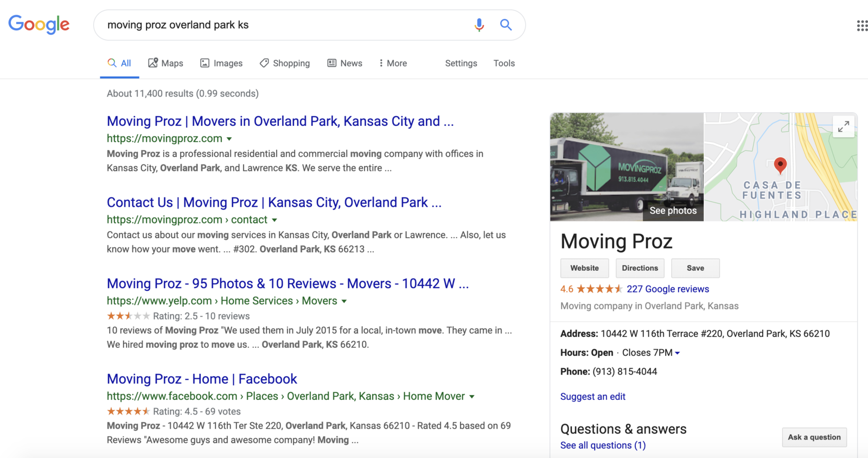Click the blue search magnifier button

coord(506,25)
